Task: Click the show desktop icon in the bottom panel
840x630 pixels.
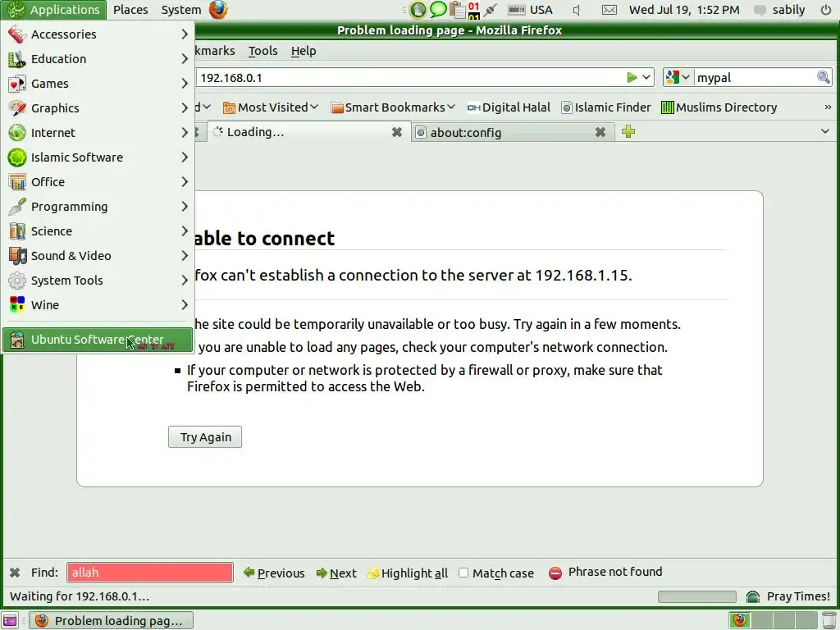Action: (10, 620)
